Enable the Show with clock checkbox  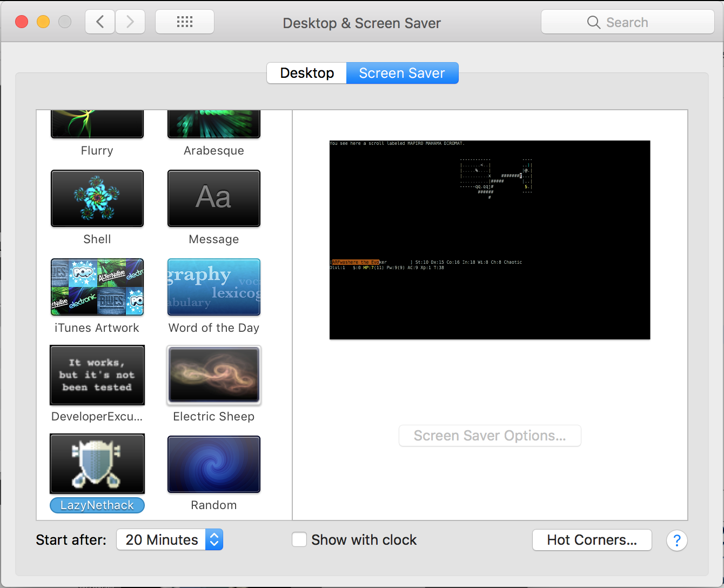point(299,539)
